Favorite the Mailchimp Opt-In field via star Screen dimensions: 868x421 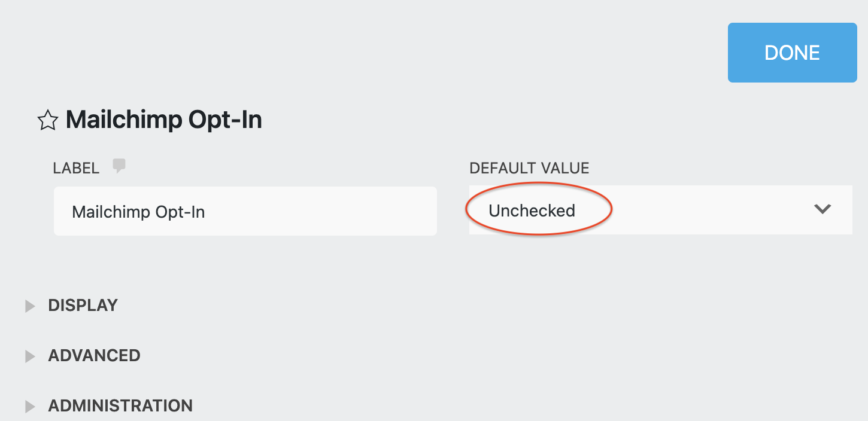coord(47,120)
